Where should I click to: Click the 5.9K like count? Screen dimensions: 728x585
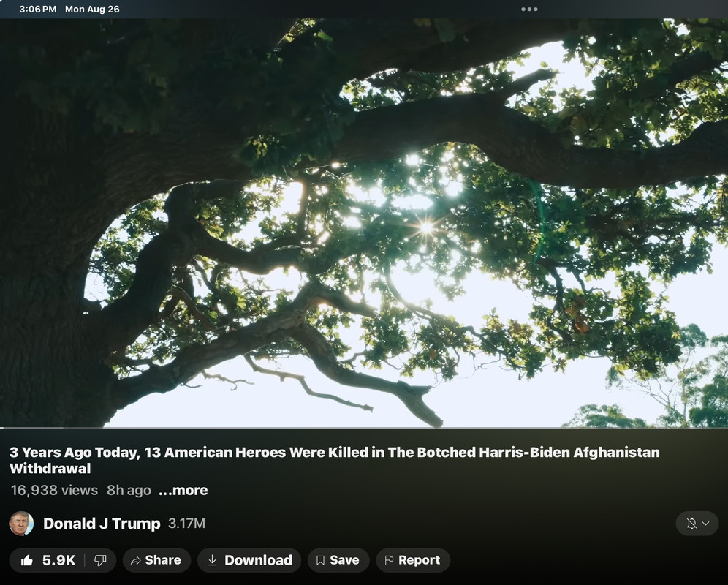[58, 560]
